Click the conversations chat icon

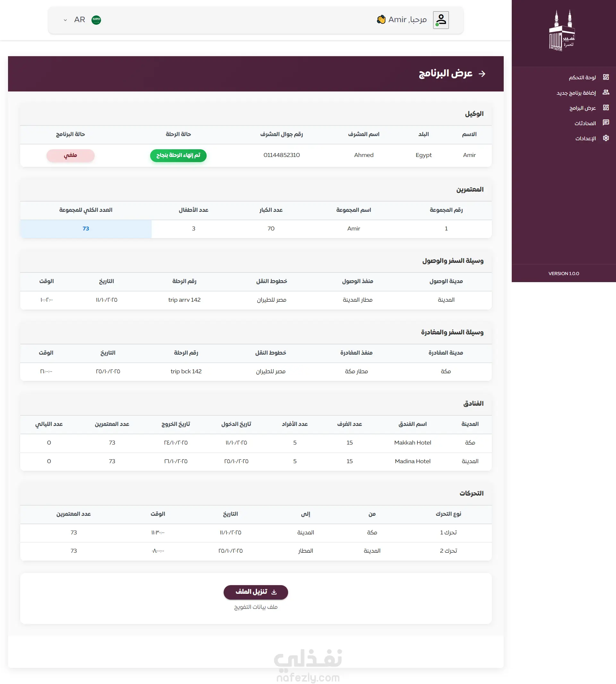point(606,123)
